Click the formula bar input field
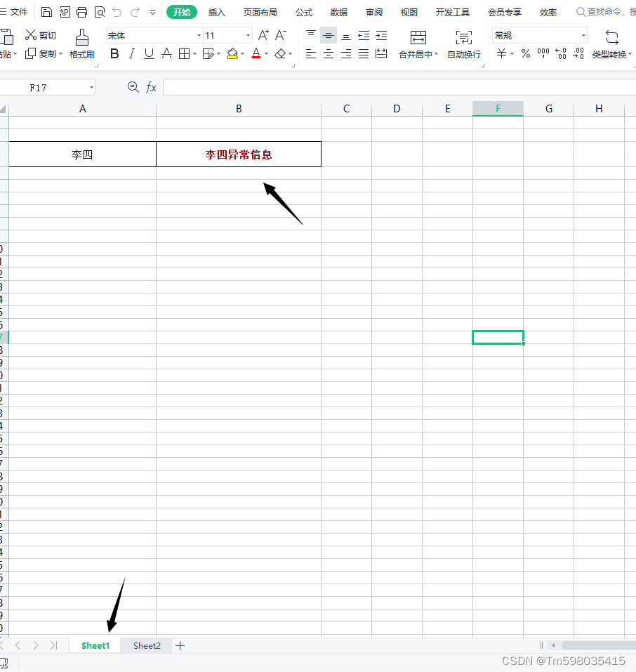 click(399, 88)
